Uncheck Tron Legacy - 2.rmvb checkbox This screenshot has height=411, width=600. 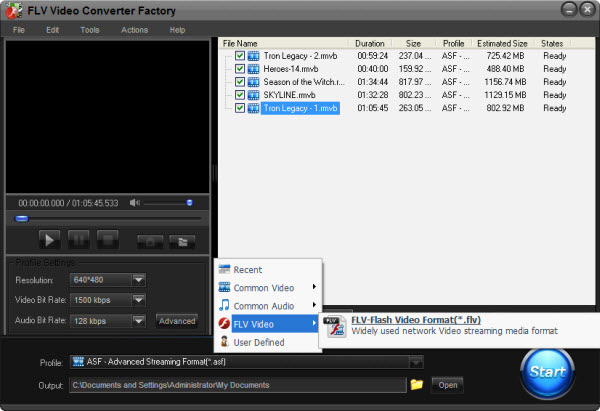click(240, 56)
